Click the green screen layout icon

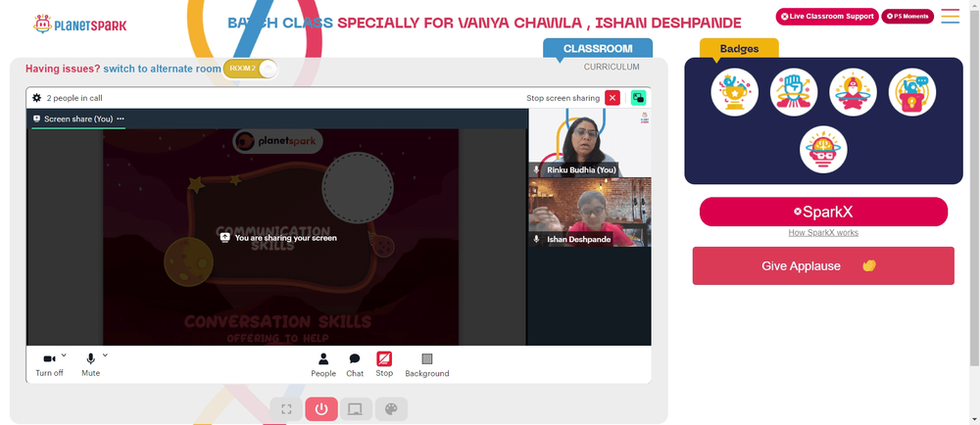638,98
